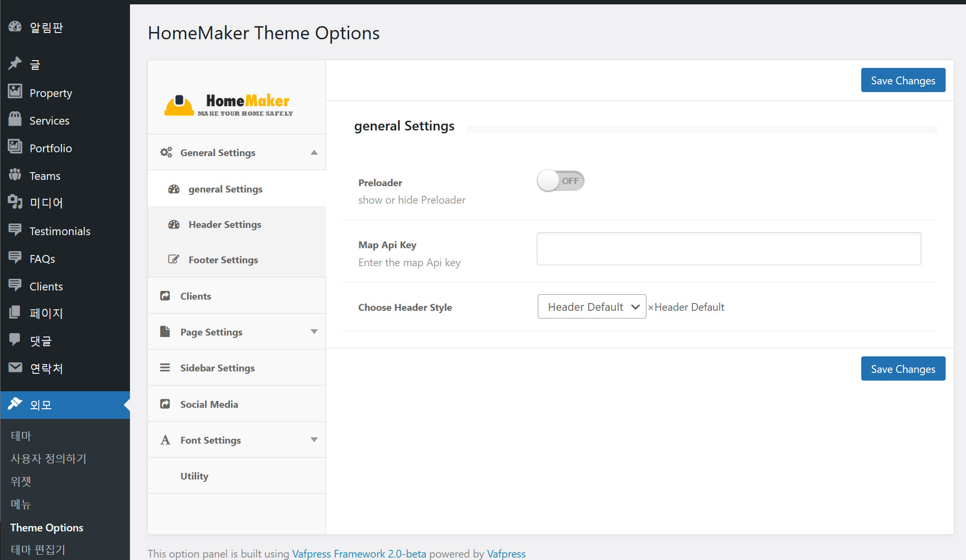
Task: Toggle the Preloader OFF switch
Action: tap(560, 181)
